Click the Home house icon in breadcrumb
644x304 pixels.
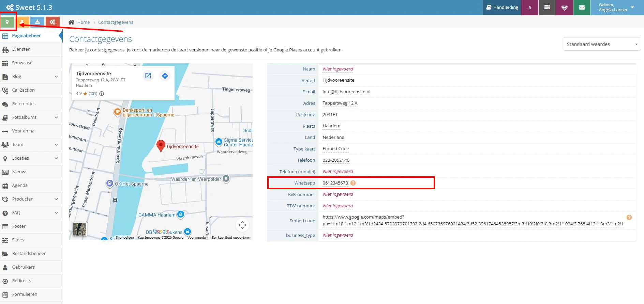(71, 22)
